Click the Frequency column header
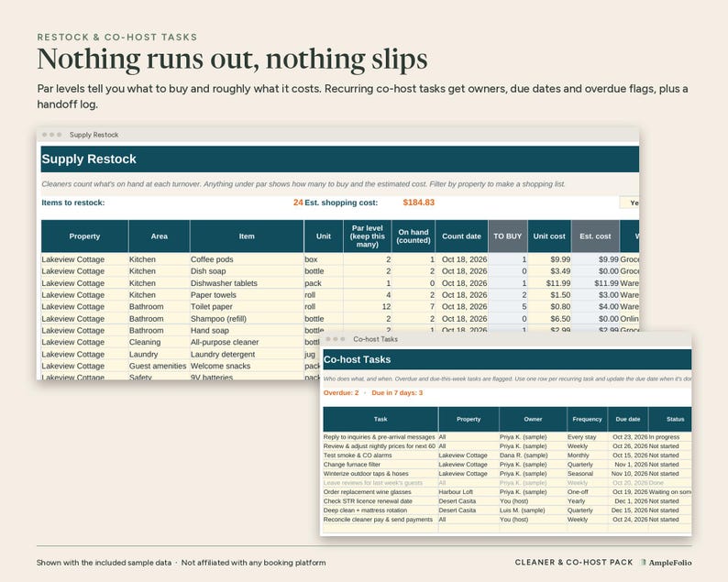The width and height of the screenshot is (728, 582). pos(587,419)
